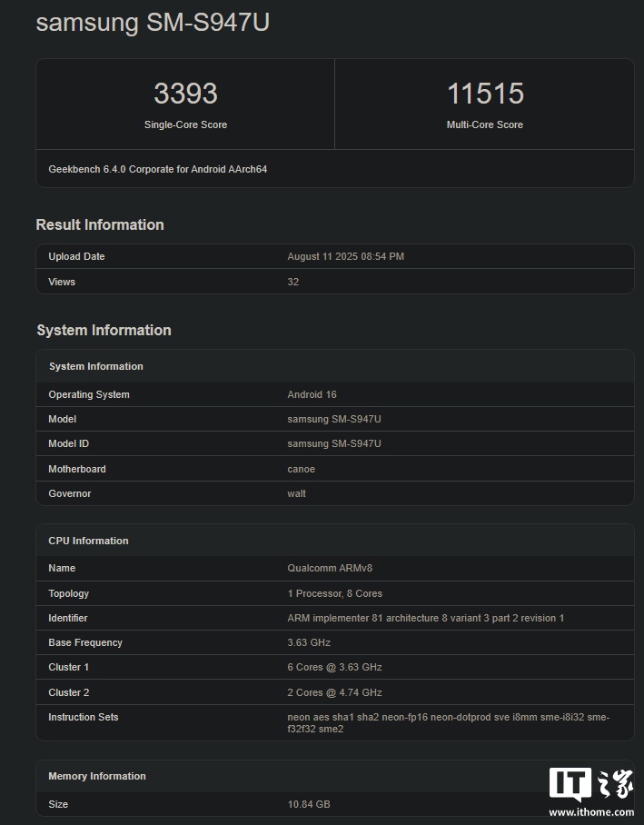The image size is (644, 825).
Task: Click the 'CPU Information' table header
Action: (x=88, y=541)
